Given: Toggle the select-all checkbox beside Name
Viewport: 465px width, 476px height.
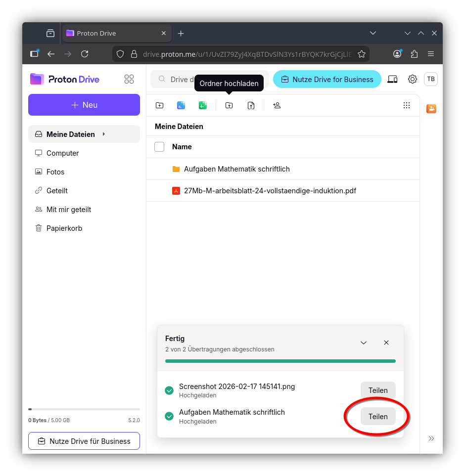Looking at the screenshot, I should click(x=159, y=147).
